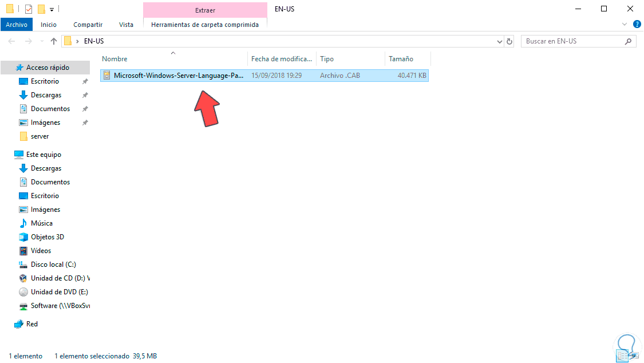Click the Properties quick access toolbar icon
Viewport: 644px width, 363px height.
29,9
